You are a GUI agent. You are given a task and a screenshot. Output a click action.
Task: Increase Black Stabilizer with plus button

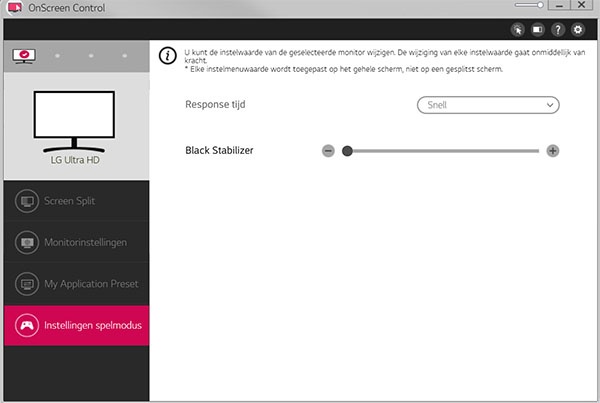tap(553, 151)
